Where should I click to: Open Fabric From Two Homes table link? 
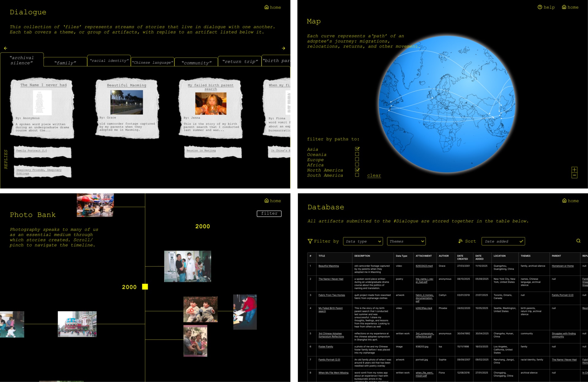point(332,295)
